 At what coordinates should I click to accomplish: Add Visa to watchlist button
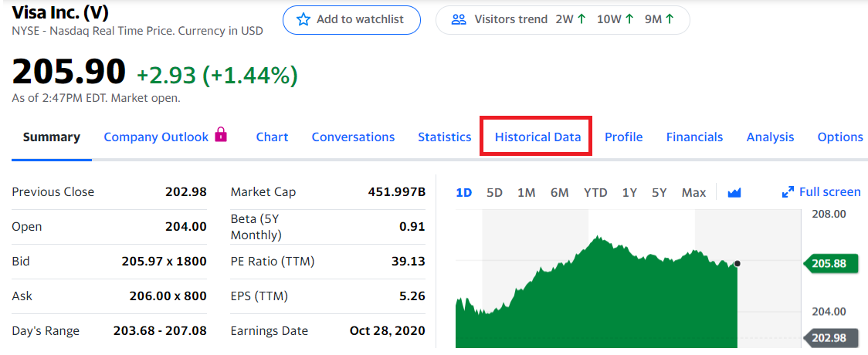click(351, 20)
